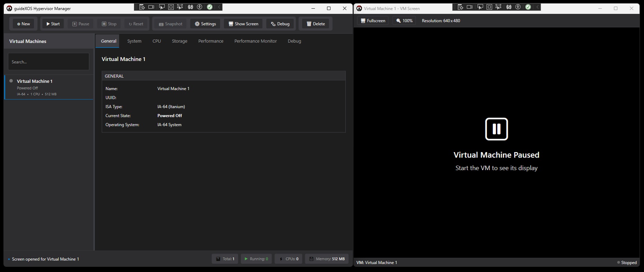Click the 100% zoom button in VM Screen
Image resolution: width=644 pixels, height=272 pixels.
click(404, 21)
